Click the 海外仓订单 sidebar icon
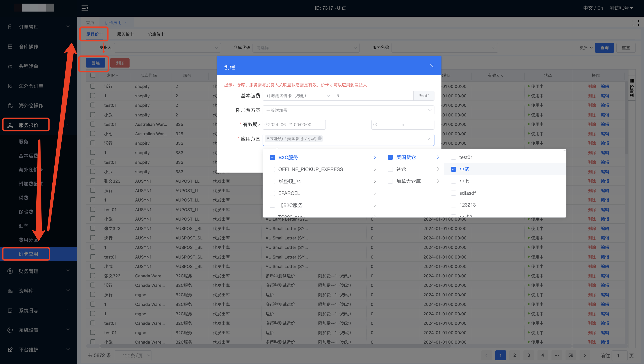The width and height of the screenshot is (644, 364). [10, 86]
